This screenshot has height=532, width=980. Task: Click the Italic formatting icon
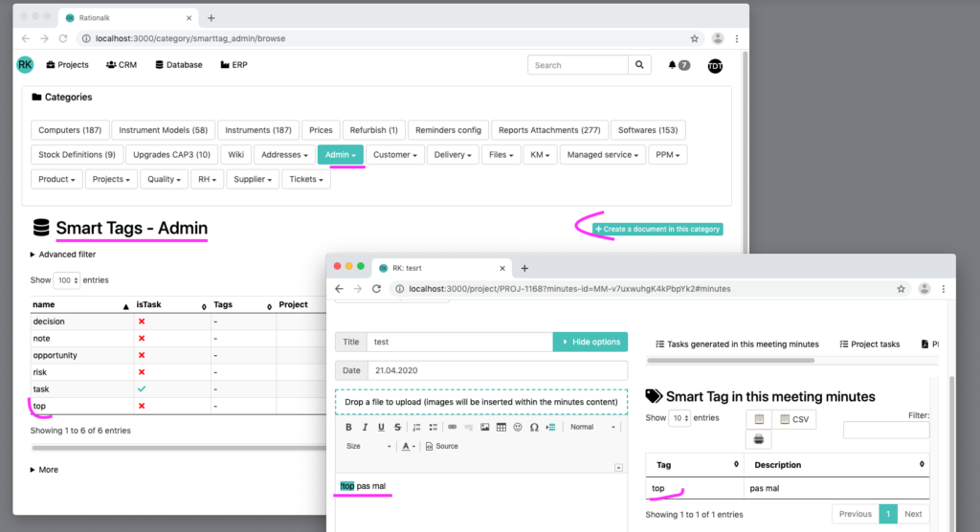pyautogui.click(x=366, y=427)
